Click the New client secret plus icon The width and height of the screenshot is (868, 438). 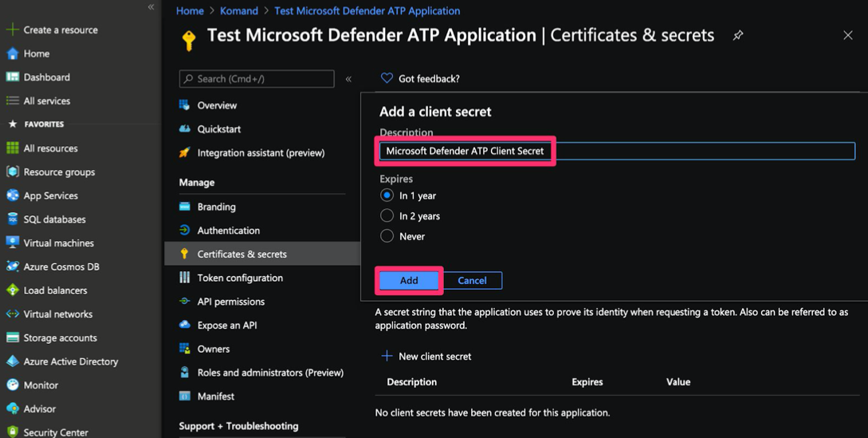387,356
